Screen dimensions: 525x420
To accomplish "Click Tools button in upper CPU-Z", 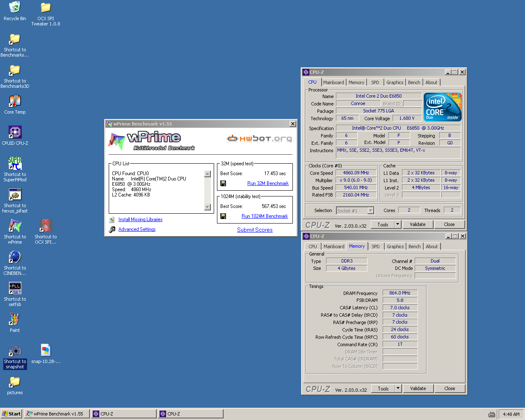I will [383, 224].
